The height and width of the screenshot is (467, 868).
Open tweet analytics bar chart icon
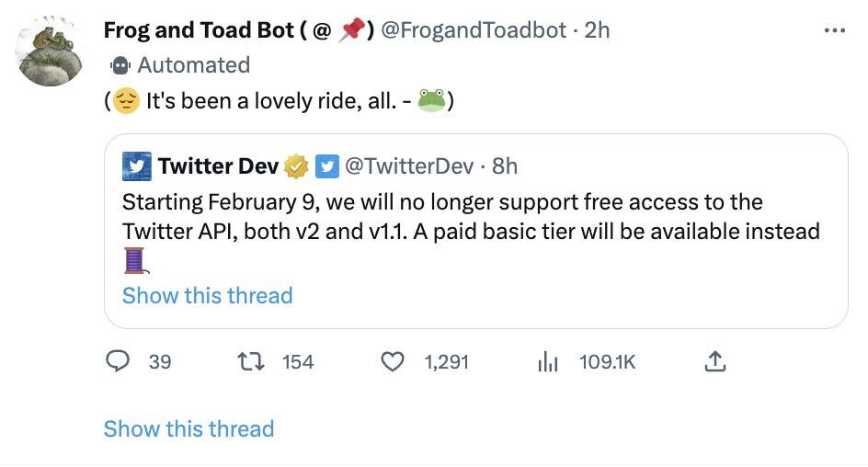(x=548, y=362)
